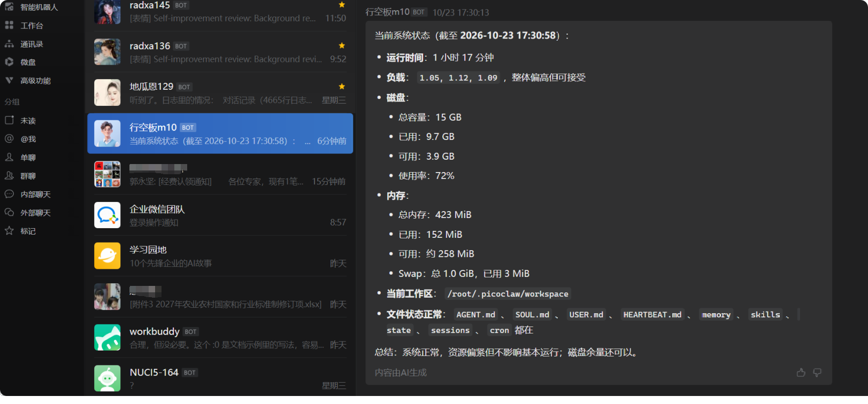Open chat with 附件3 xlsx message
The image size is (868, 404).
[x=220, y=297]
